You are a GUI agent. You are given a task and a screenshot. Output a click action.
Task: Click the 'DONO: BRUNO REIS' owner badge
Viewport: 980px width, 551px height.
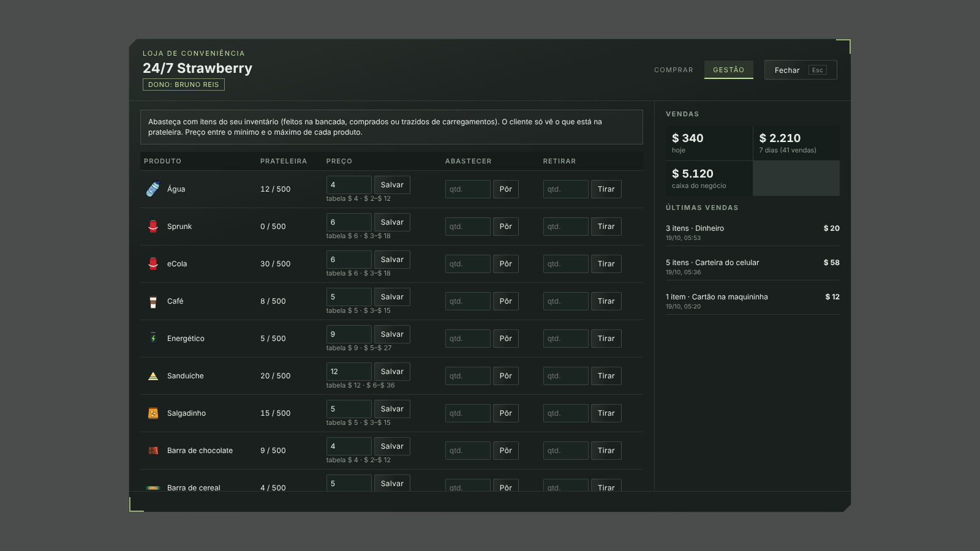[x=184, y=84]
